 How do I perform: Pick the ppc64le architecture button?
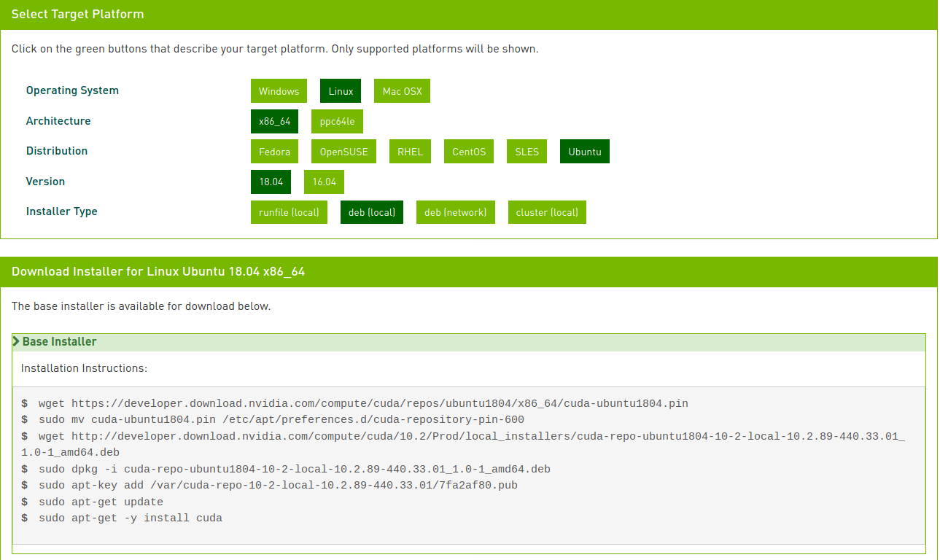pos(337,121)
